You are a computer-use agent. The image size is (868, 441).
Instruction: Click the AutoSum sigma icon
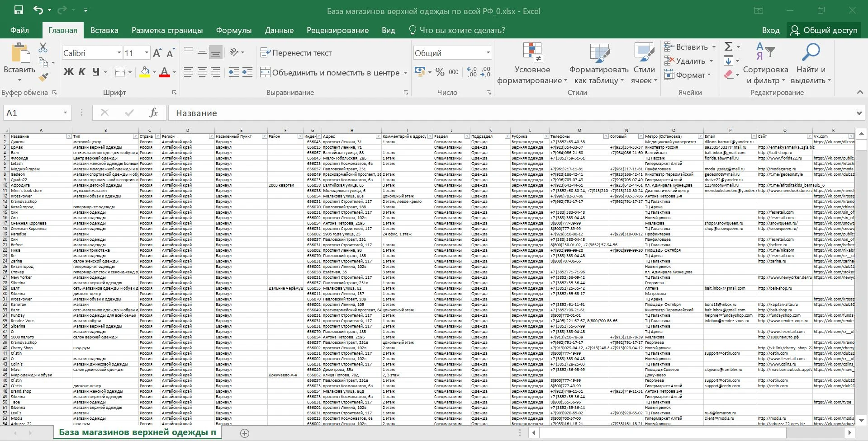coord(728,47)
